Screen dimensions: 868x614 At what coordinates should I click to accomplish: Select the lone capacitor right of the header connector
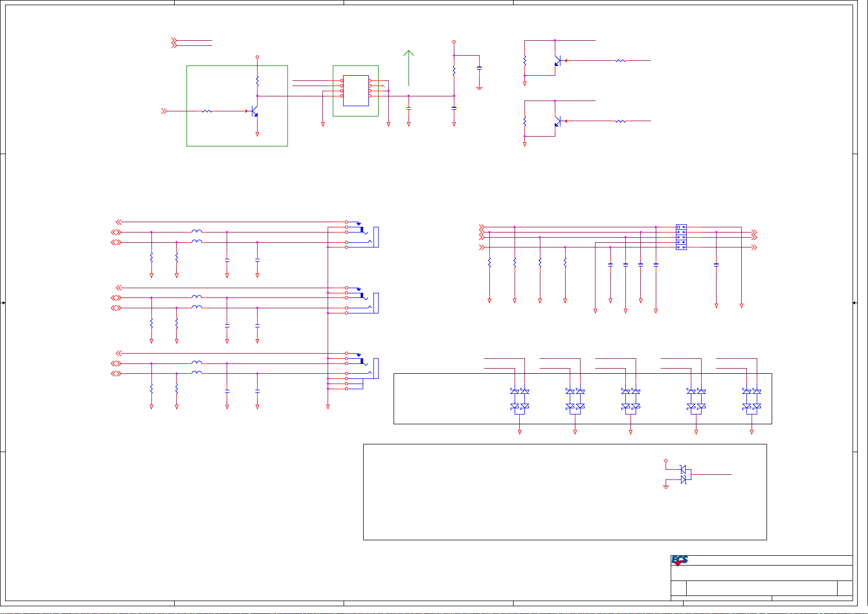716,264
